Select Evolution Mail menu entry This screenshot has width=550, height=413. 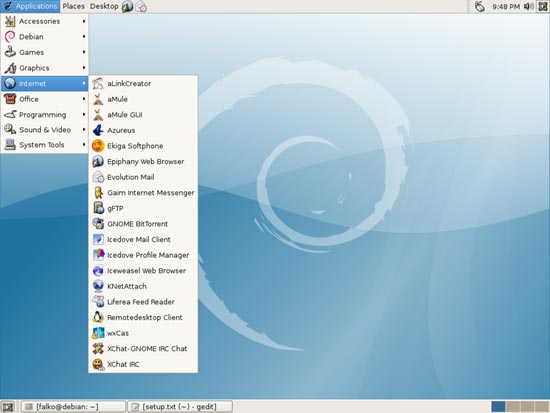[143, 177]
